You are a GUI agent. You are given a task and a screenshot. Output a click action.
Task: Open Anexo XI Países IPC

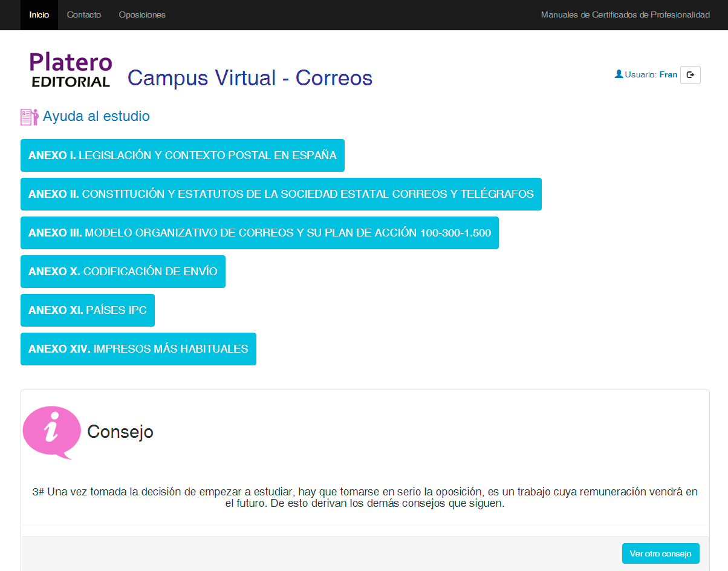click(88, 310)
